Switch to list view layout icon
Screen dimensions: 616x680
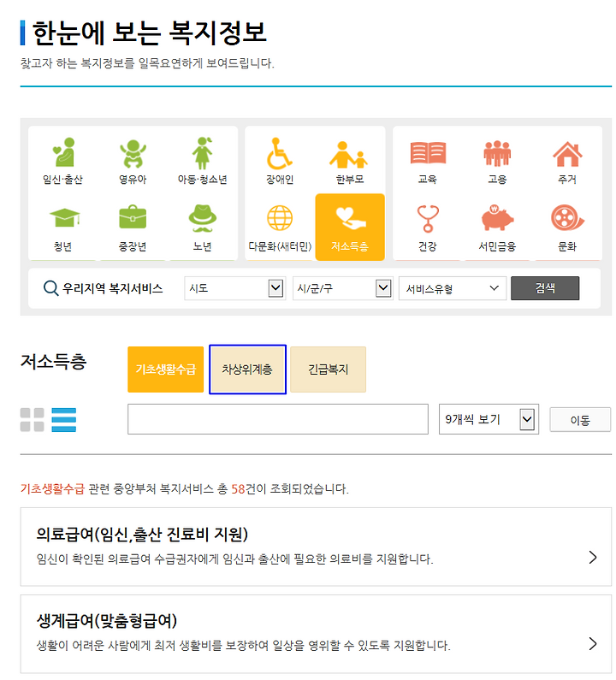64,420
